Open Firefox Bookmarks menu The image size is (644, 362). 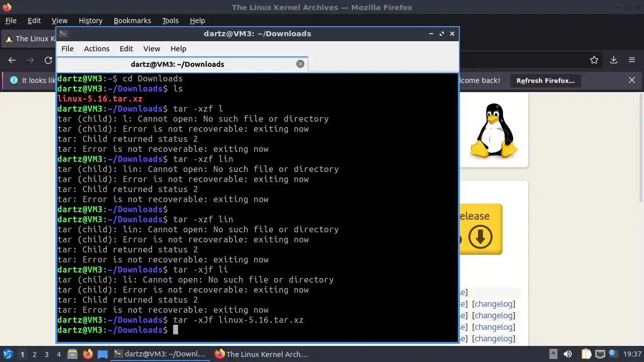point(132,21)
